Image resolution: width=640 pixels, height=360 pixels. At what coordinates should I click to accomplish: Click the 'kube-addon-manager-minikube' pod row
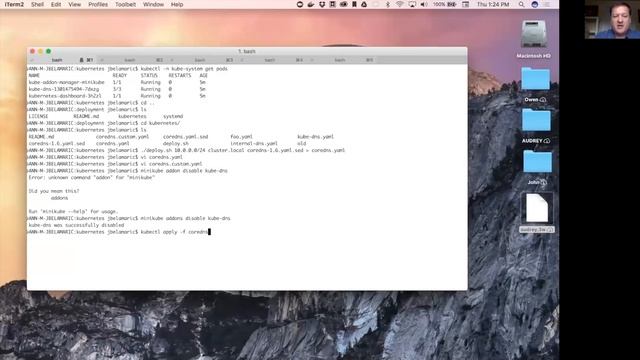pyautogui.click(x=117, y=82)
